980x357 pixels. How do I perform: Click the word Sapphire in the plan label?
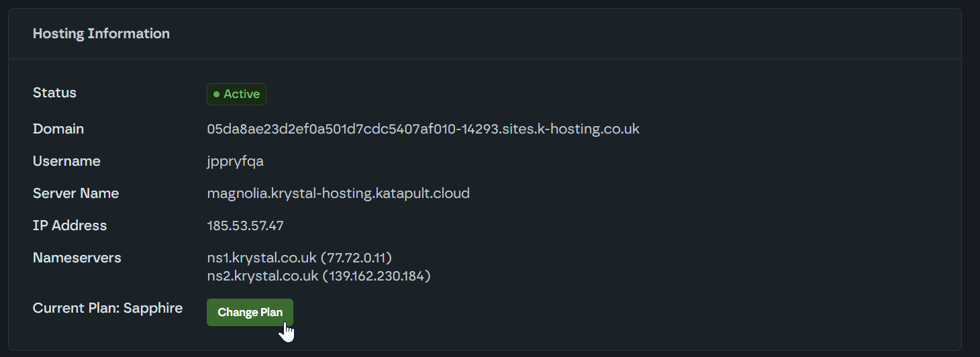[x=153, y=308]
